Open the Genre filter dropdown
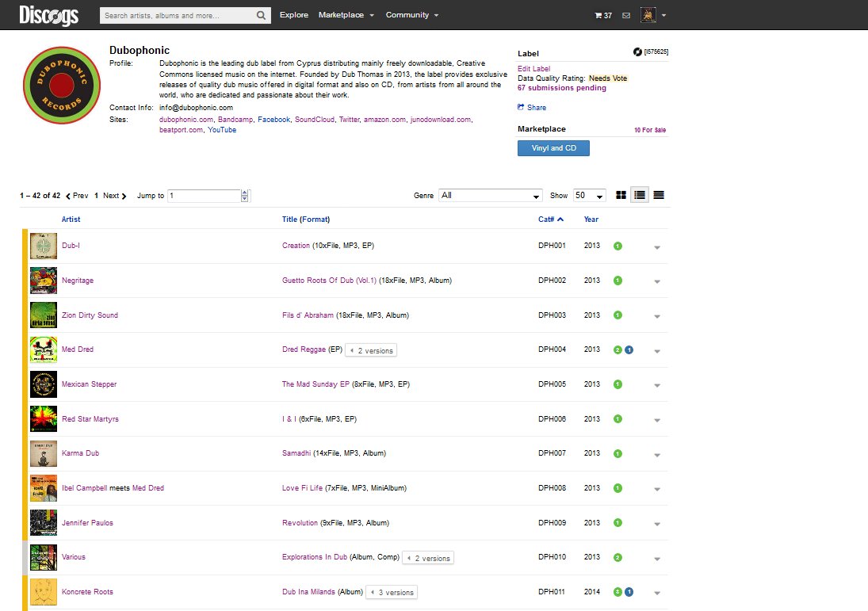 coord(491,196)
